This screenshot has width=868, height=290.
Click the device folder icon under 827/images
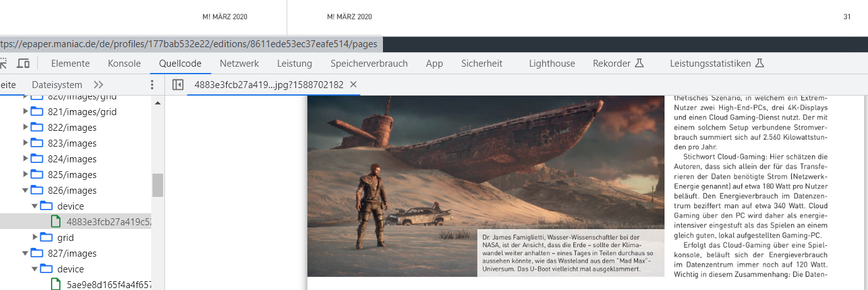click(46, 269)
